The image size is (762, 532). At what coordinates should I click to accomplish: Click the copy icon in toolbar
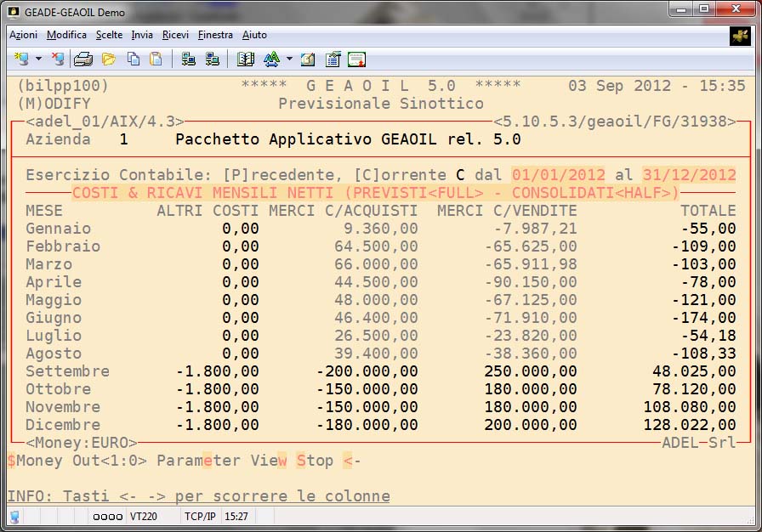134,59
